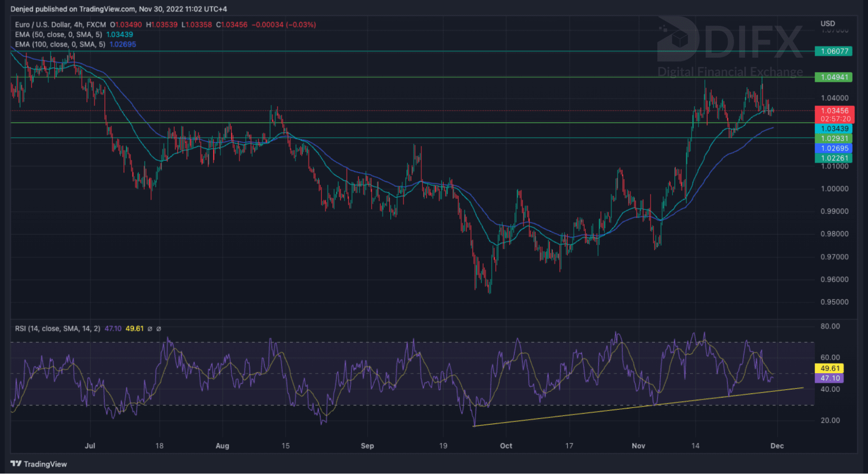Viewport: 868px width, 474px height.
Task: Click the blue EMA 100 value tag 1.02695
Action: pos(834,148)
